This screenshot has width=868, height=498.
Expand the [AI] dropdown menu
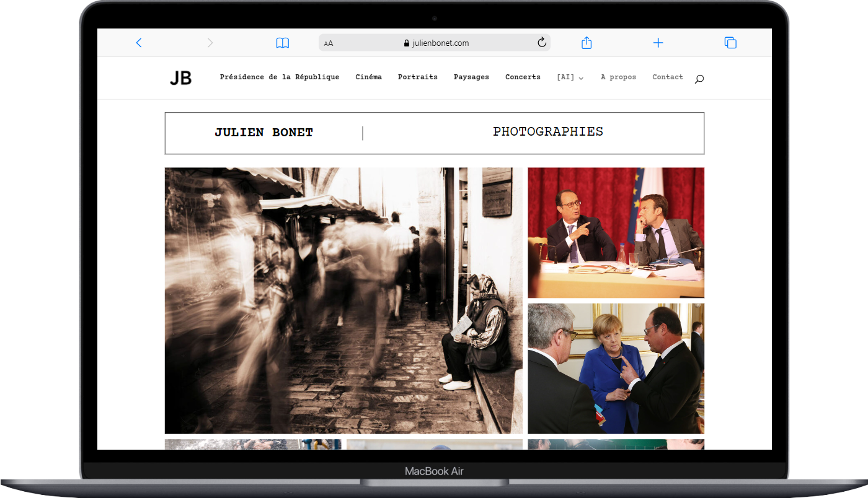point(570,77)
